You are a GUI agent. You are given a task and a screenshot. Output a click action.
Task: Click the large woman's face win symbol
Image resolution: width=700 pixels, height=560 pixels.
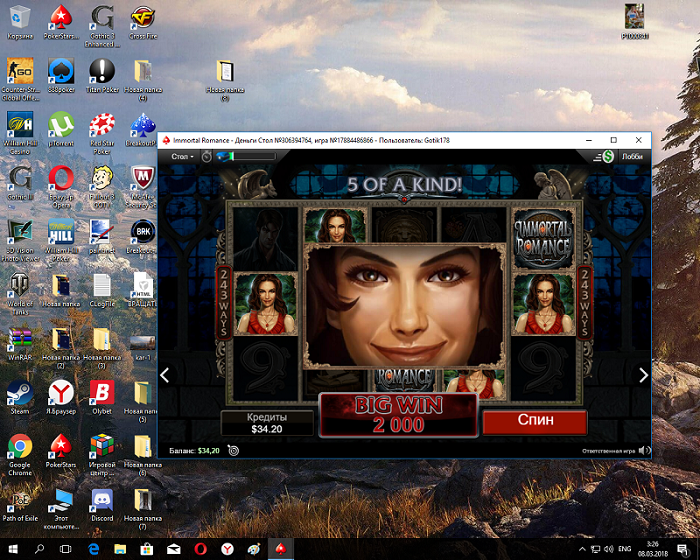(x=404, y=306)
